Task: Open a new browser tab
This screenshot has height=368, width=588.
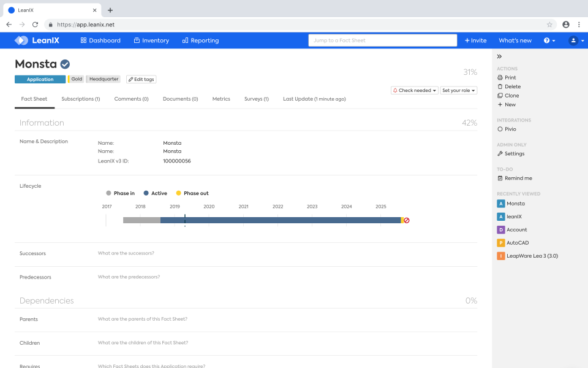Action: [110, 10]
